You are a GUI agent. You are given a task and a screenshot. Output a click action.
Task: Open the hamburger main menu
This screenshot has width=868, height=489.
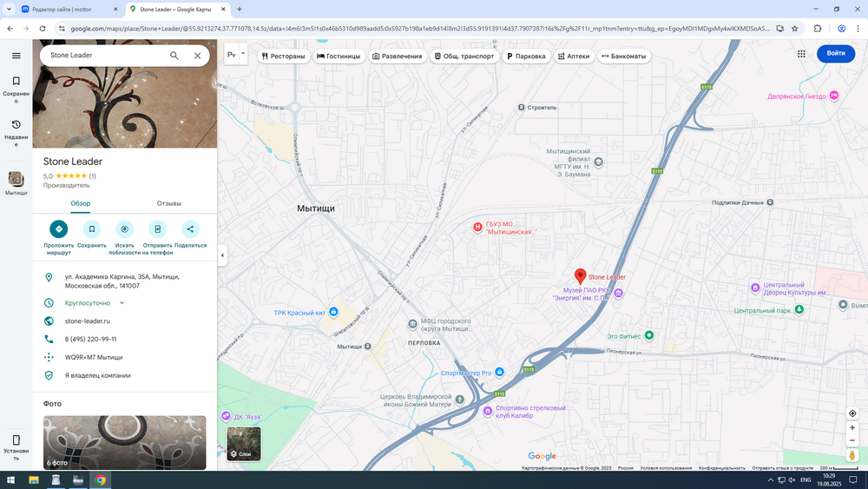tap(16, 56)
